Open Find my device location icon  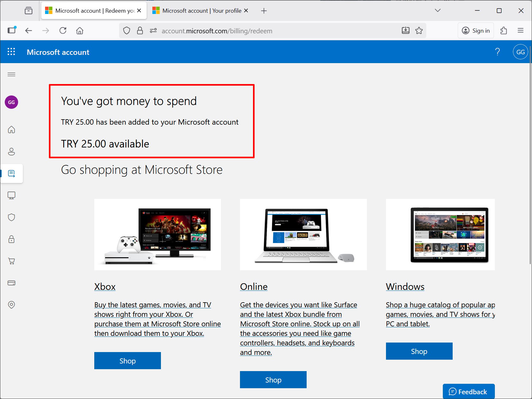click(x=11, y=305)
